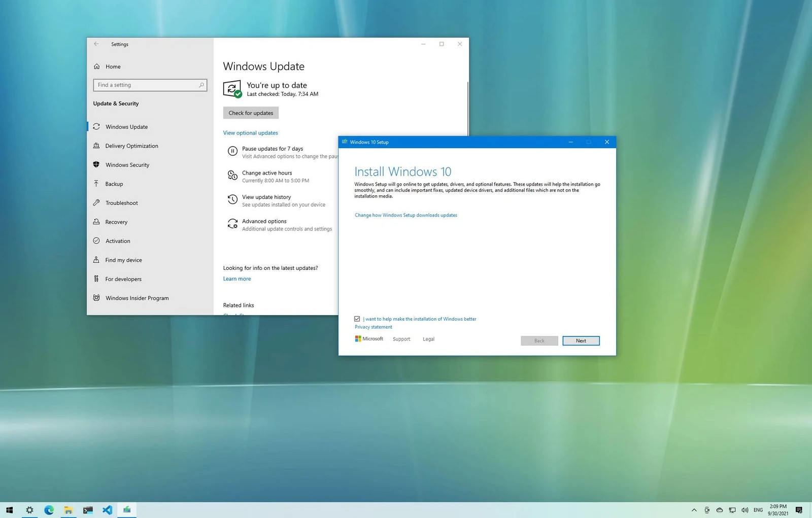Change active hours setting
The image size is (812, 518).
click(267, 172)
